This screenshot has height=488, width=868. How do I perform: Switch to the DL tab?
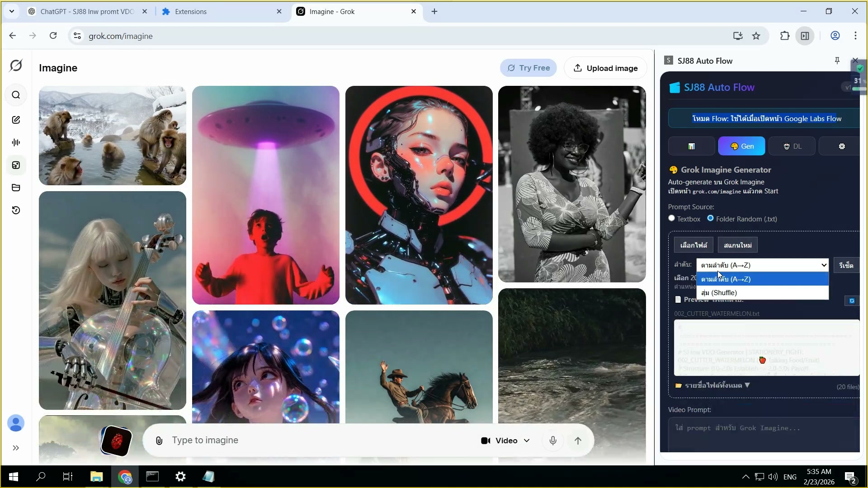[x=792, y=146]
